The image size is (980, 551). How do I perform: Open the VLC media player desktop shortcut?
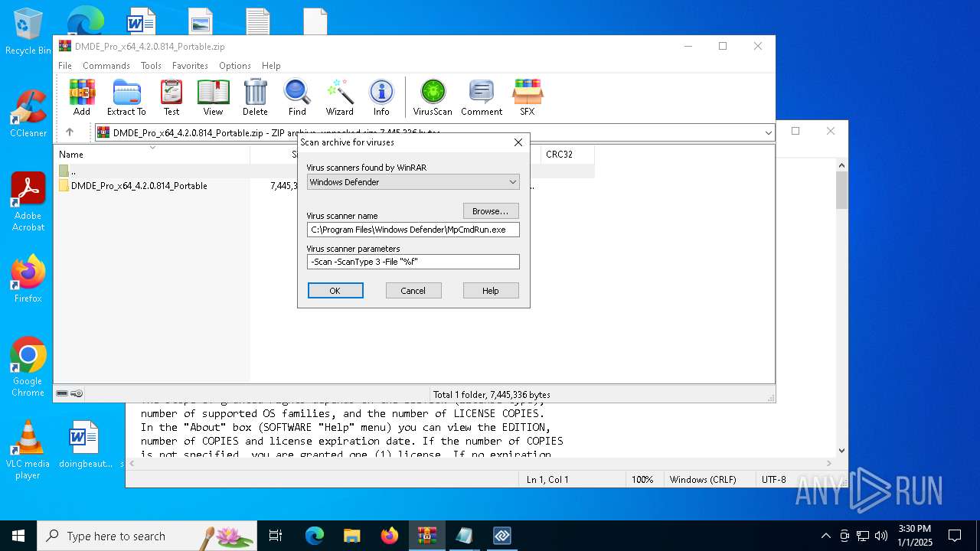[x=28, y=450]
